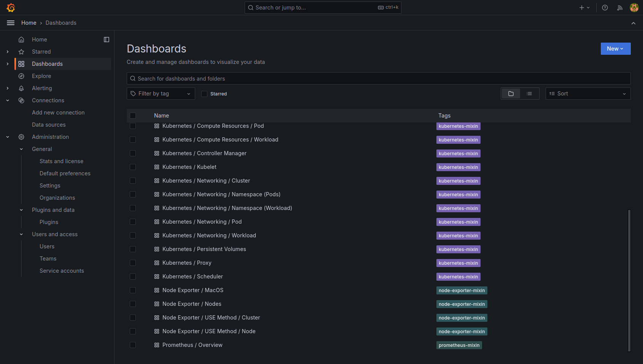Click the prometheus-mixin tag
This screenshot has height=364, width=643.
point(459,345)
